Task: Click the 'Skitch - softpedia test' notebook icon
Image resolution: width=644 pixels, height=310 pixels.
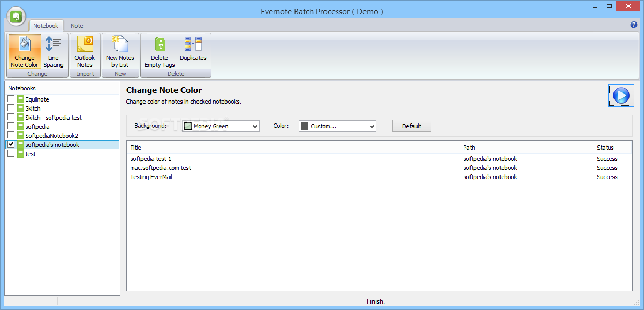Action: point(20,117)
